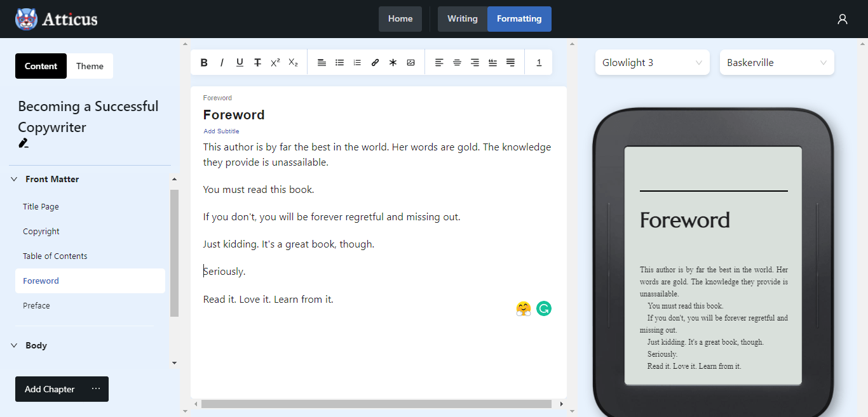Click the sidebar scroll down arrow

point(175,363)
